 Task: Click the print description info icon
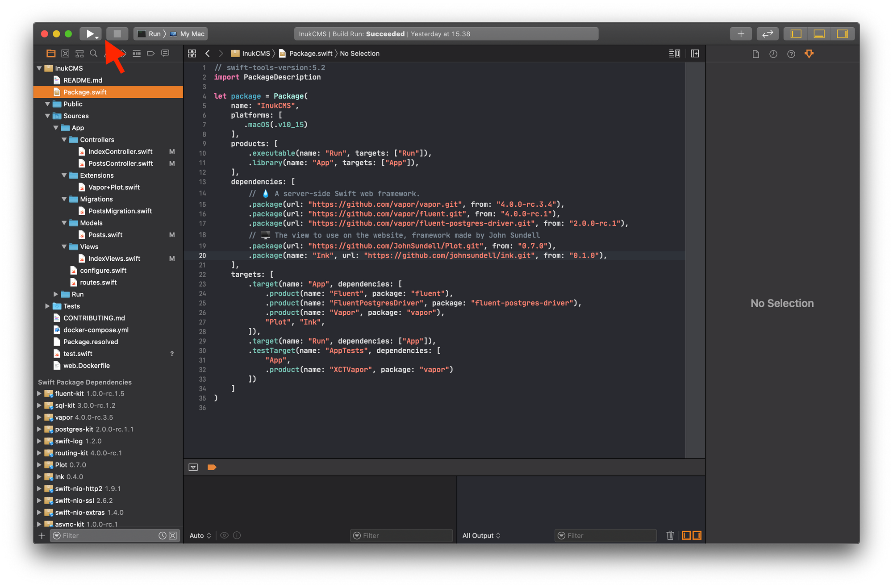click(237, 535)
